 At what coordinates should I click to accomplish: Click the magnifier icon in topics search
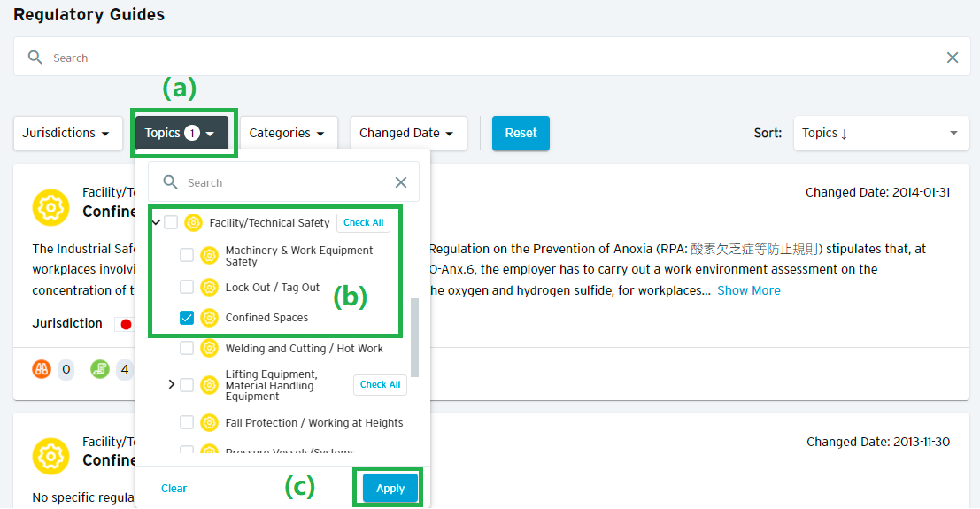coord(170,182)
